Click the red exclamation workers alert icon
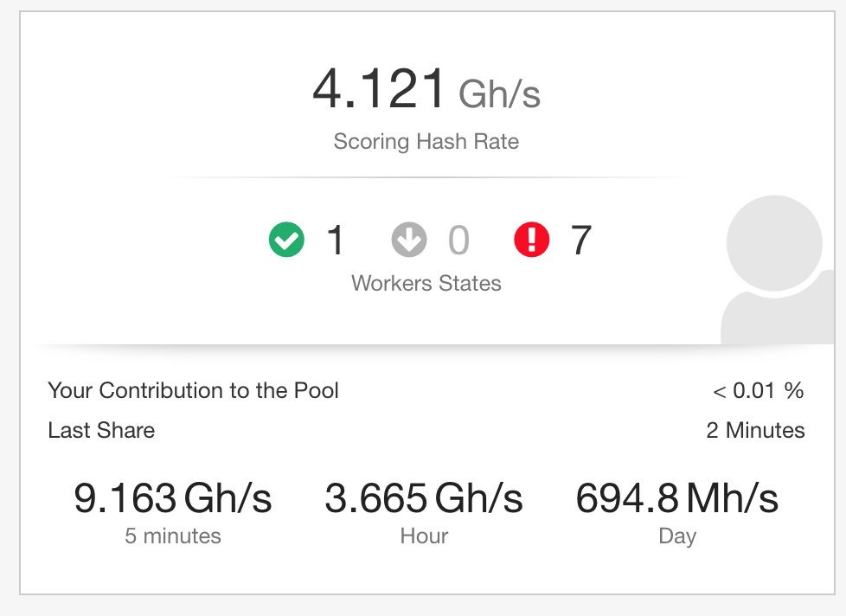 (531, 240)
